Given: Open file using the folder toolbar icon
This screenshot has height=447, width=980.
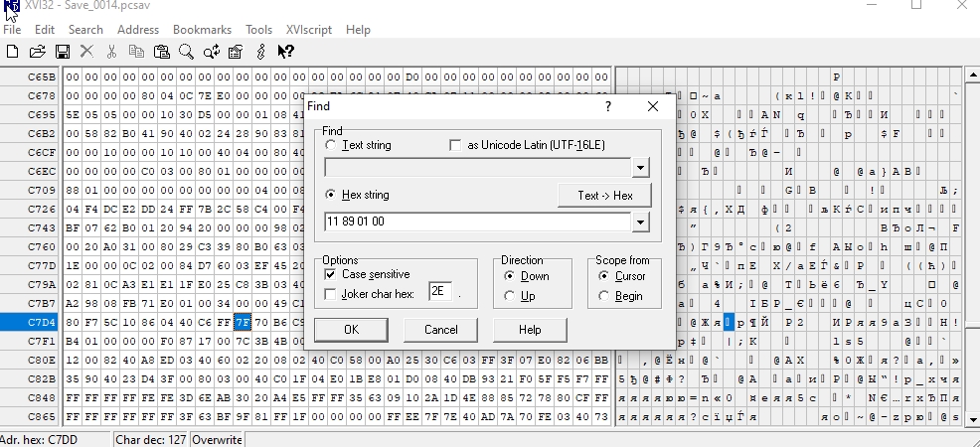Looking at the screenshot, I should pos(37,52).
